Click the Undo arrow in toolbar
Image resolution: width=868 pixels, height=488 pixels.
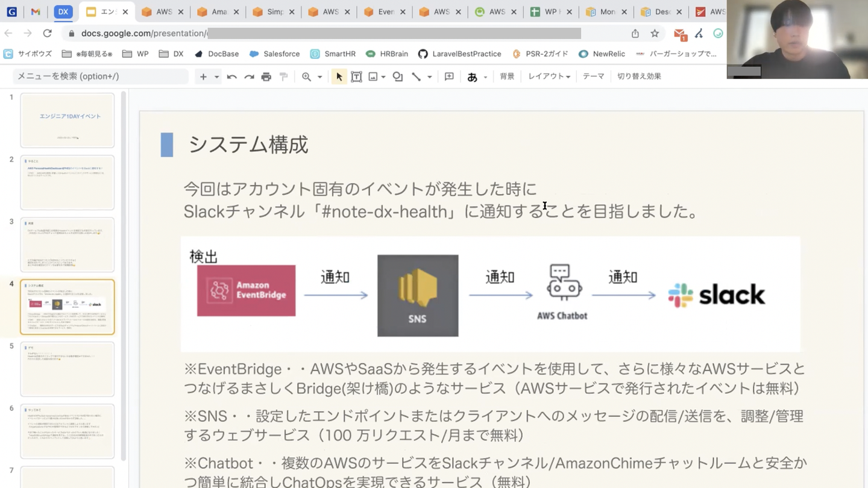[x=231, y=77]
